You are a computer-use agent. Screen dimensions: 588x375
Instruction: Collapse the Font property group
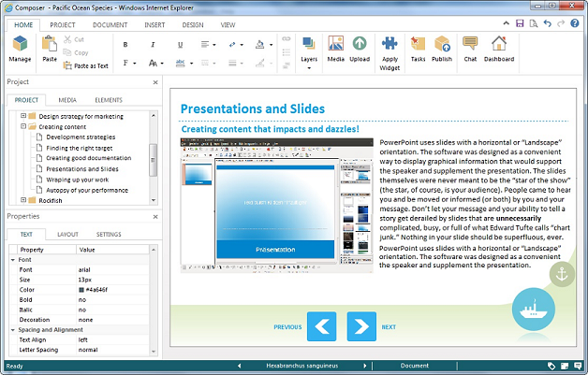(x=13, y=260)
